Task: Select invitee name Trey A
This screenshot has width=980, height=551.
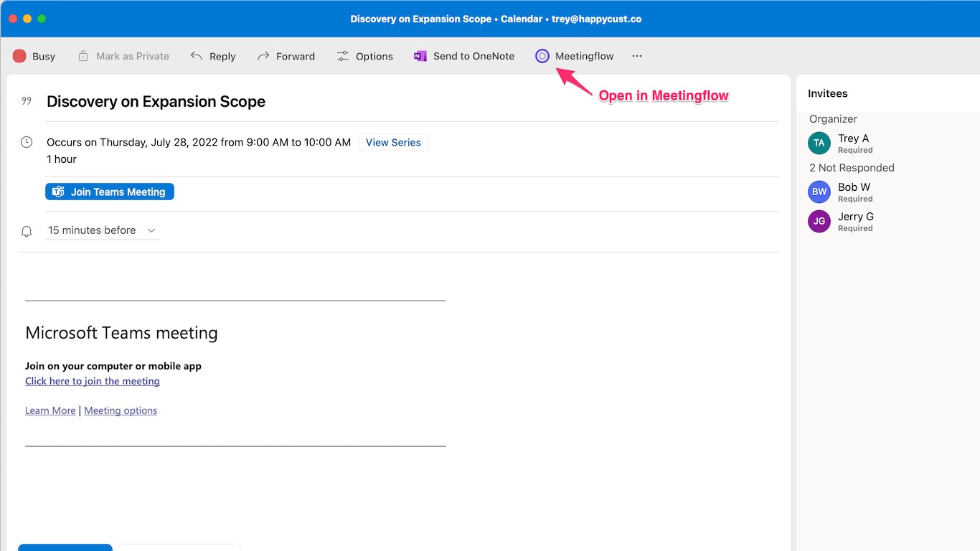Action: pos(853,138)
